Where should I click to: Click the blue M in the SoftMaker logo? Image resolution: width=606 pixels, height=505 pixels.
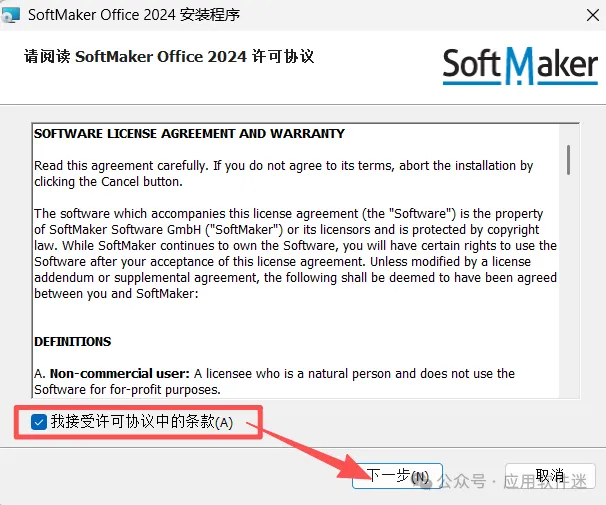point(520,66)
